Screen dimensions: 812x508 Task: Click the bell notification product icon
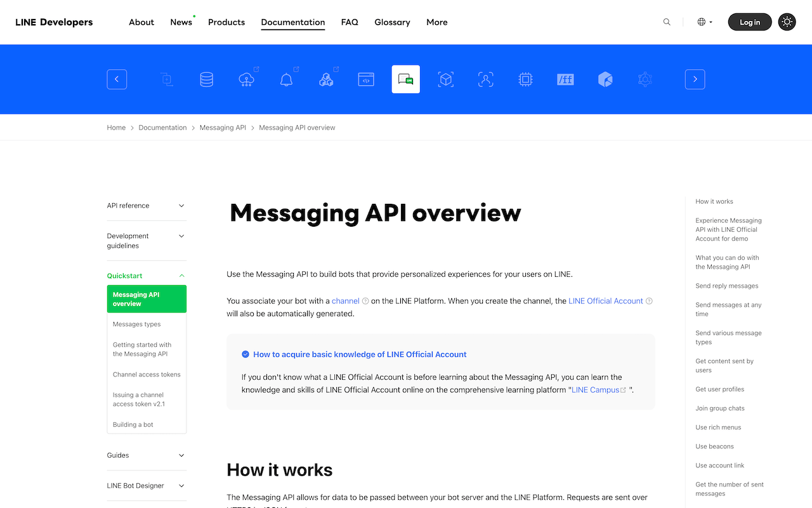(286, 79)
